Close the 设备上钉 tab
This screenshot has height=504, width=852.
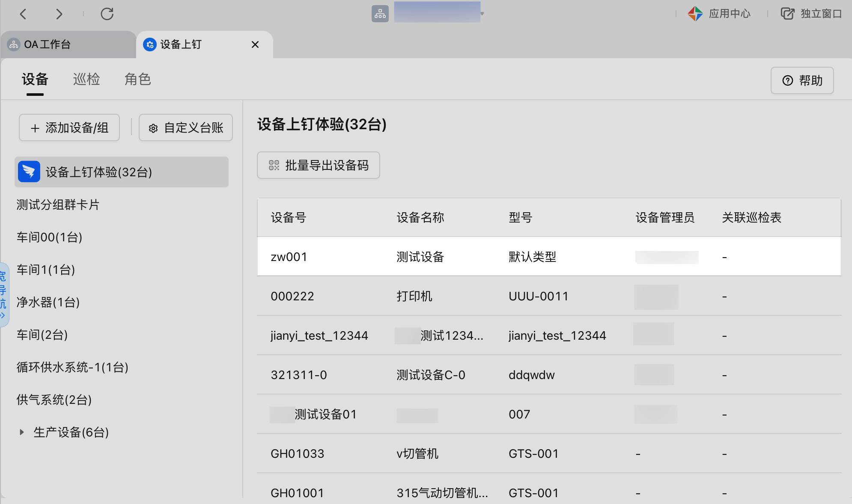[x=255, y=44]
